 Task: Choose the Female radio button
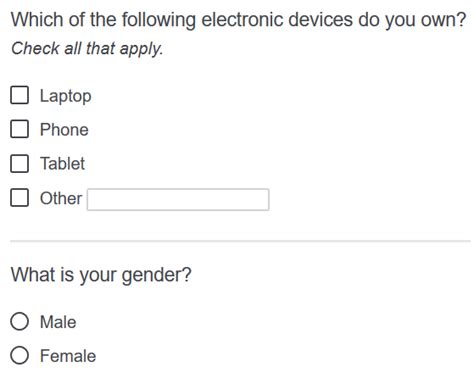(x=19, y=355)
